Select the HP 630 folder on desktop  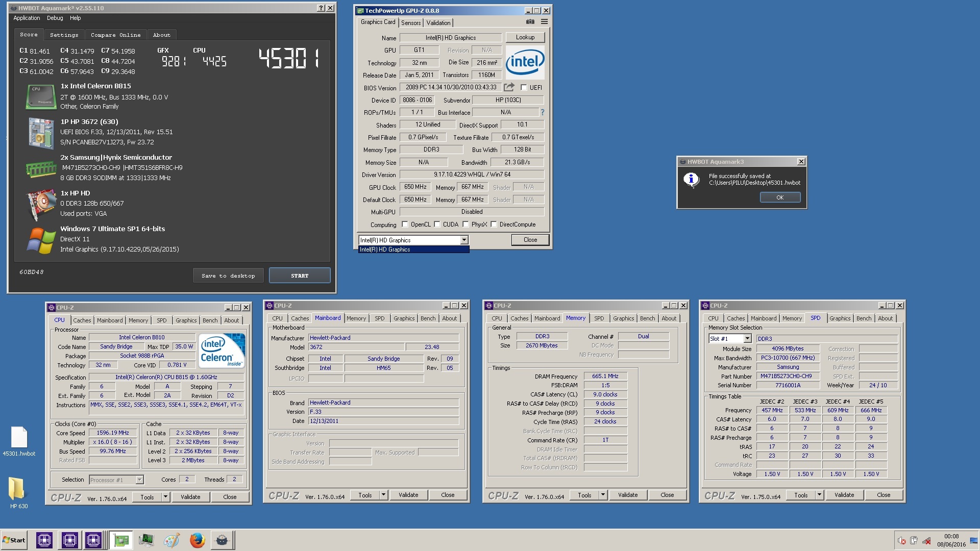[19, 493]
